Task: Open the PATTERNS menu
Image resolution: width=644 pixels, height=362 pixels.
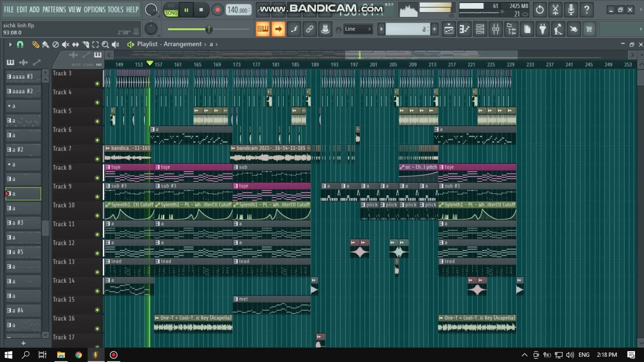Action: (54, 10)
